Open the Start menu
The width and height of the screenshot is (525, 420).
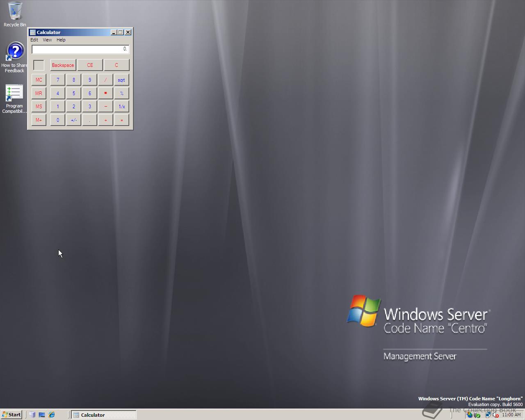click(x=11, y=415)
